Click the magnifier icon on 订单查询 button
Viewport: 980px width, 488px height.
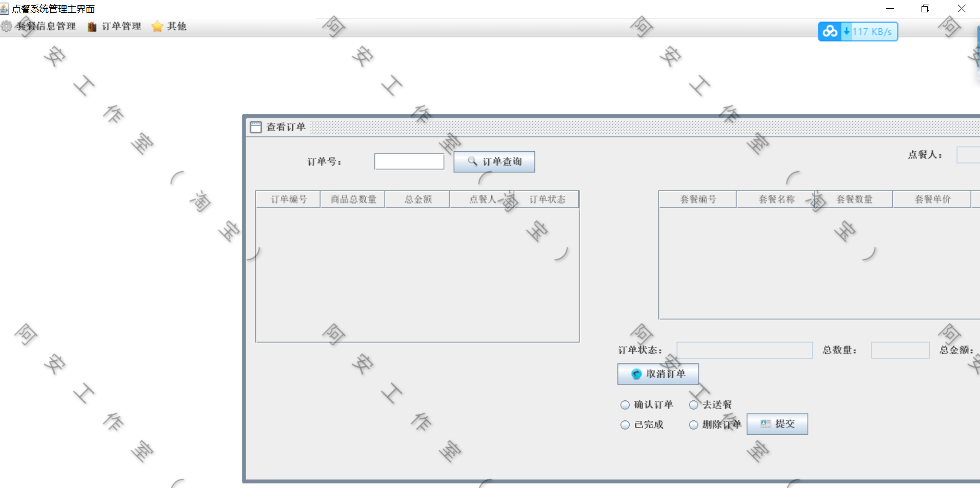472,161
